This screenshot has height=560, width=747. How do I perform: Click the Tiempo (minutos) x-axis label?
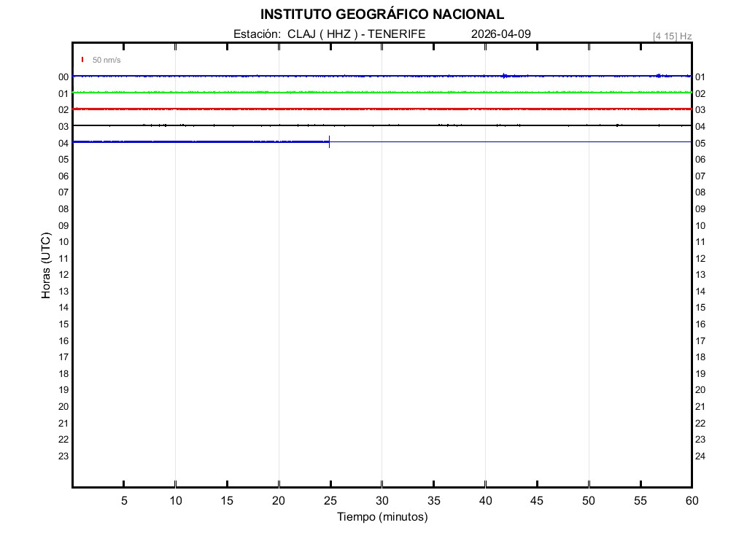(382, 517)
